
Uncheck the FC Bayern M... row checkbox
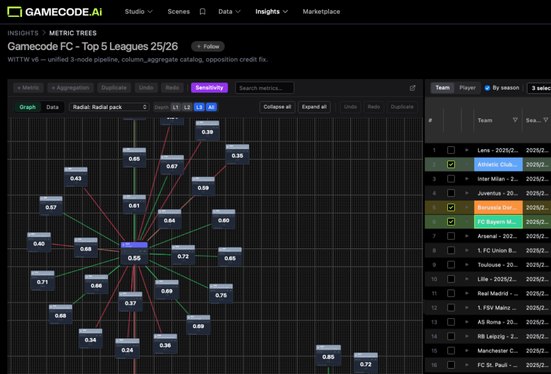[x=451, y=222]
